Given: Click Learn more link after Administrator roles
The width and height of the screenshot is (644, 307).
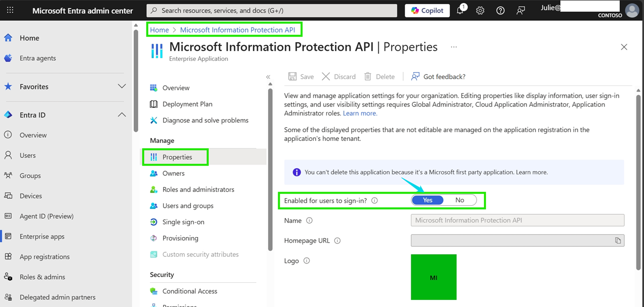Looking at the screenshot, I should (360, 113).
